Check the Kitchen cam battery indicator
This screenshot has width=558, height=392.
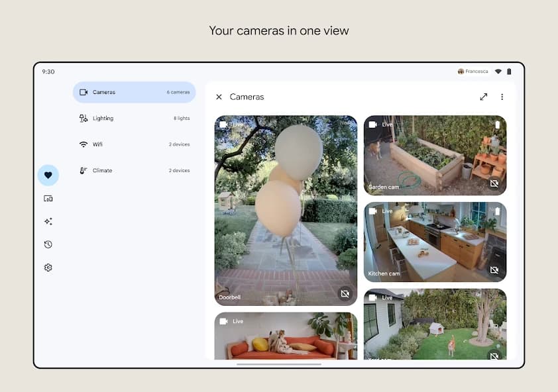click(x=498, y=211)
